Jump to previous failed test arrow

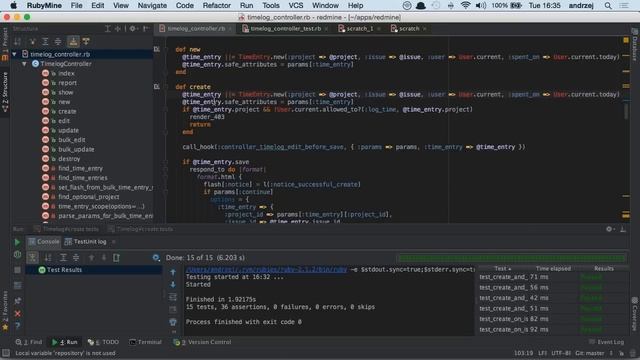[91, 258]
